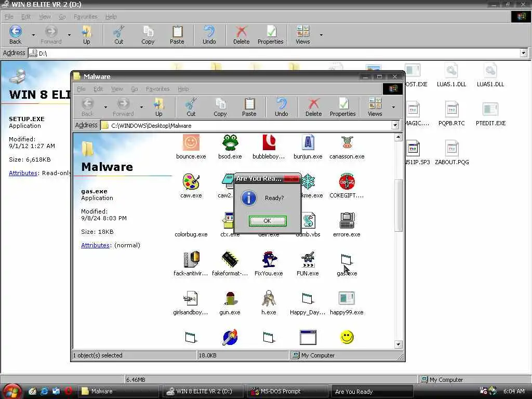The height and width of the screenshot is (399, 532).
Task: Launch Internet Explorer from quick launch
Action: pyautogui.click(x=44, y=391)
